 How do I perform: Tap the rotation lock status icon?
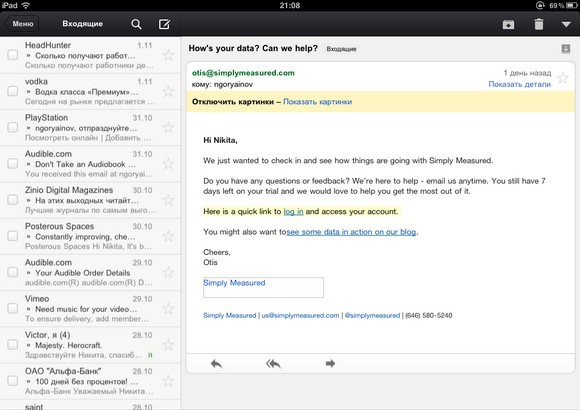[x=540, y=5]
